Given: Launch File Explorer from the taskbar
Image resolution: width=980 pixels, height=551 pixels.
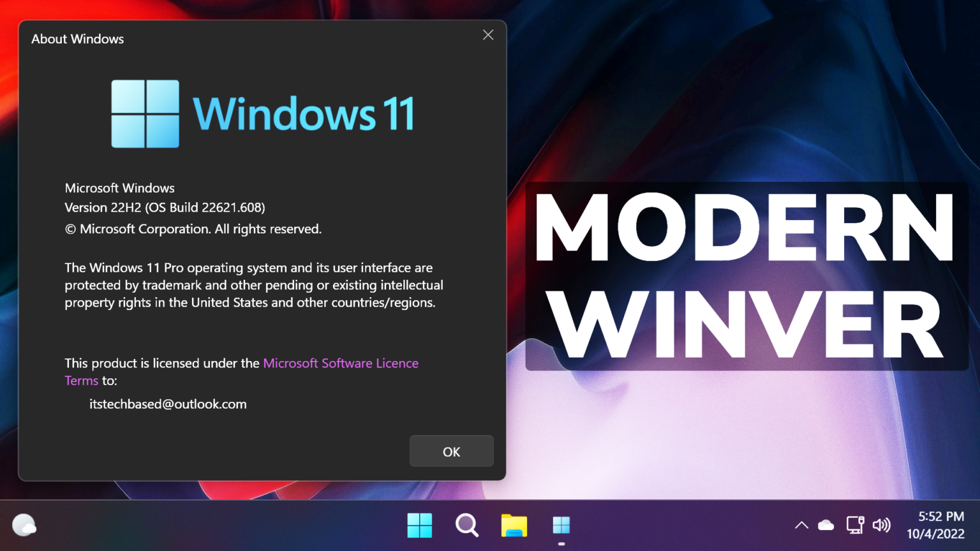Looking at the screenshot, I should (514, 525).
